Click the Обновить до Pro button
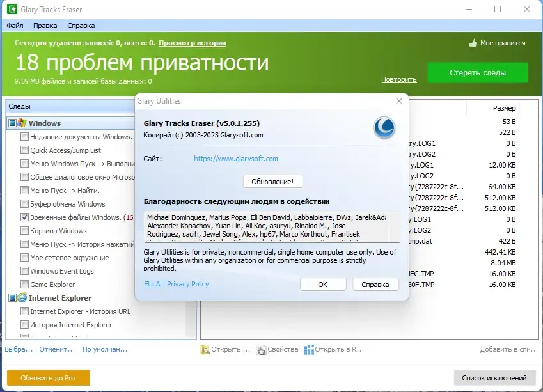Image resolution: width=543 pixels, height=392 pixels. [48, 378]
